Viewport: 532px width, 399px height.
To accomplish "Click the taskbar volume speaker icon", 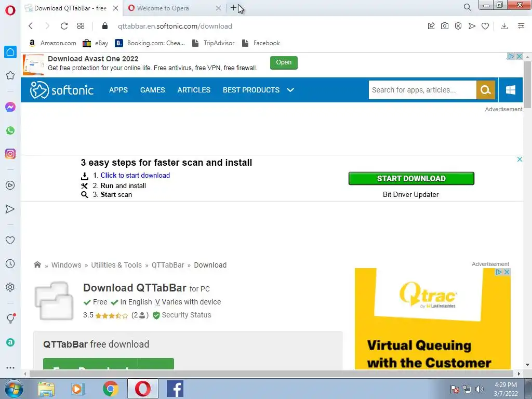I will tap(479, 389).
